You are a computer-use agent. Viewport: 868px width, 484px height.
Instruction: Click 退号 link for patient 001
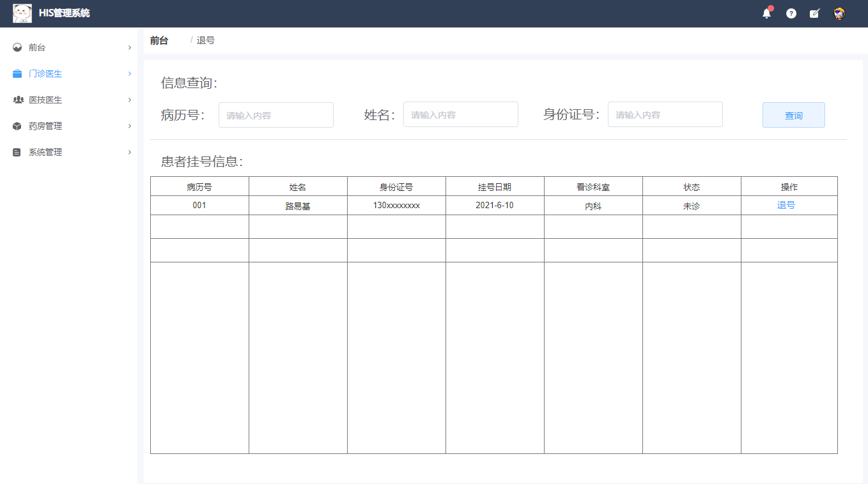point(786,205)
